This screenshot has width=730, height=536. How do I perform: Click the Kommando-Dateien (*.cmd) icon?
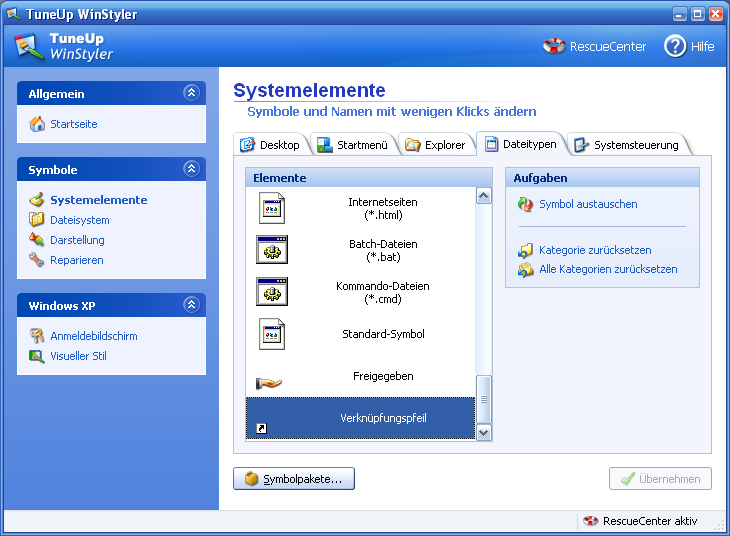pyautogui.click(x=272, y=292)
